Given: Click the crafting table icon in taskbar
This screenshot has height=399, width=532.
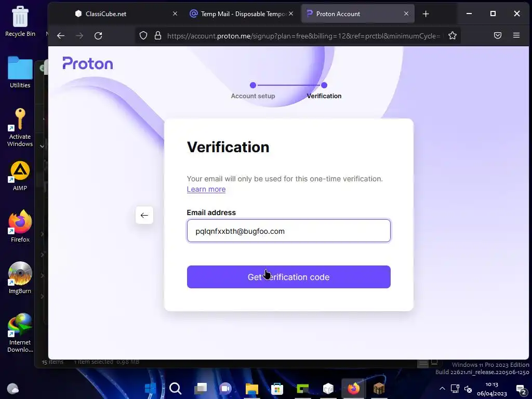Looking at the screenshot, I should click(379, 388).
